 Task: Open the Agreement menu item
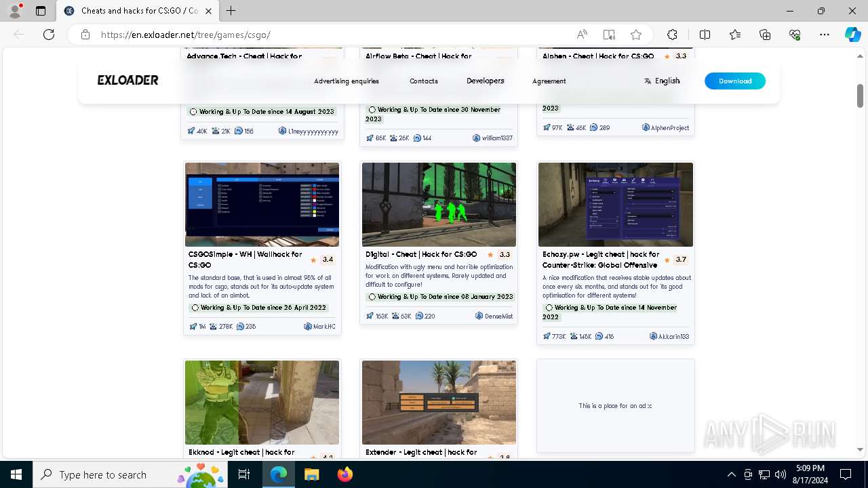point(549,81)
